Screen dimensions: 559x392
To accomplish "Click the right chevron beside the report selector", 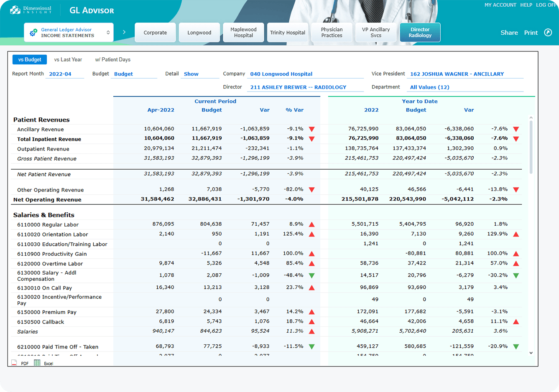I will pos(124,32).
